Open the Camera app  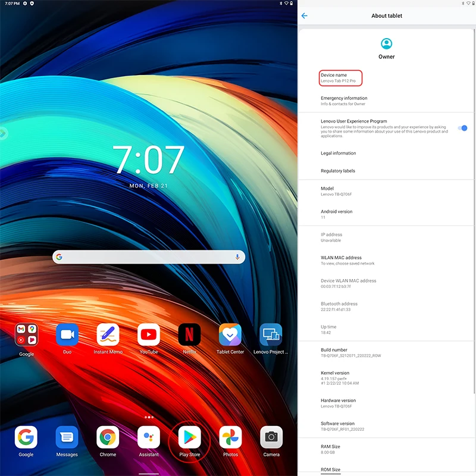271,437
